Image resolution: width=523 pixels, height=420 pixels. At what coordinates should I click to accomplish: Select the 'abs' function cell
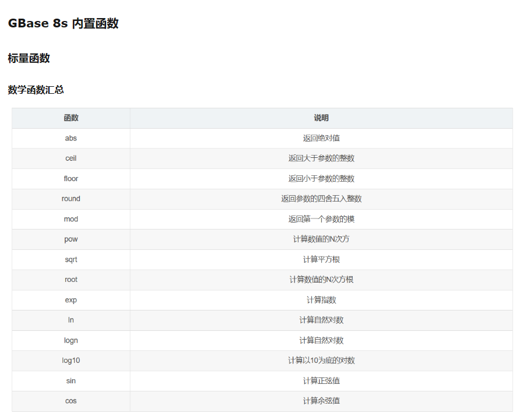tap(71, 138)
